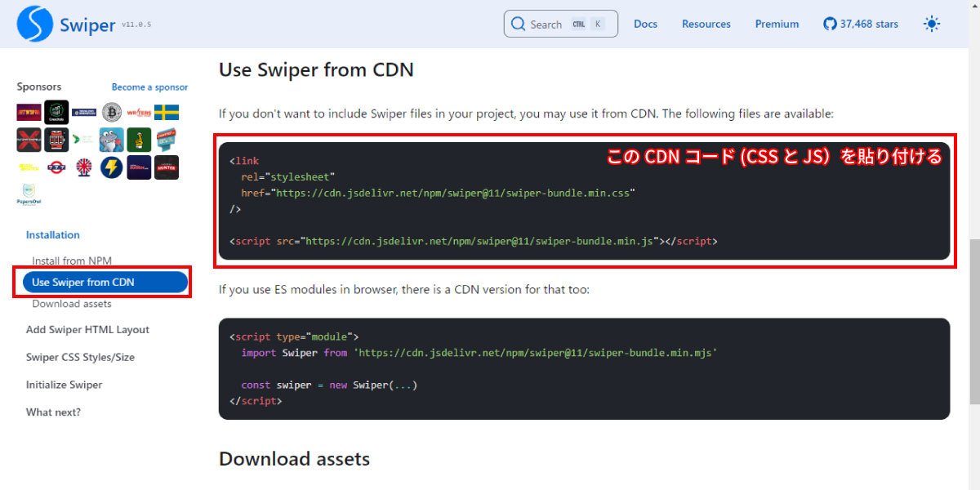
Task: Open the What next? section
Action: tap(53, 412)
